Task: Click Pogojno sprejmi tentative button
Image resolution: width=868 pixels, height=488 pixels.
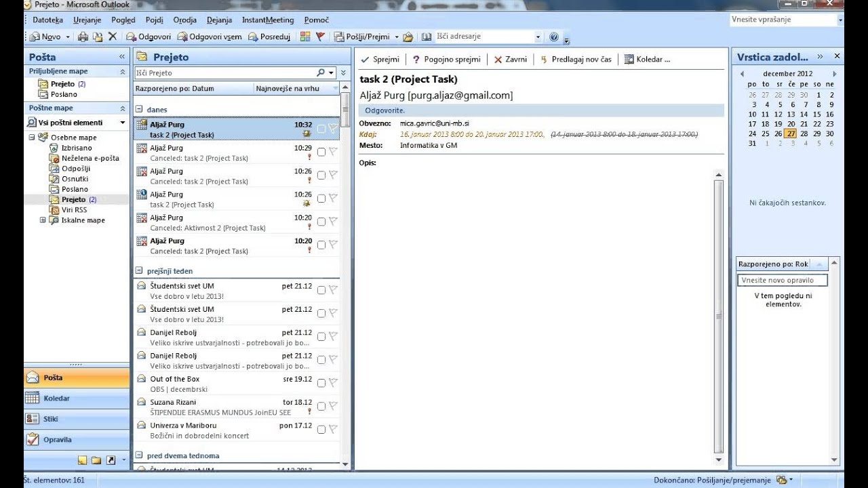Action: [x=446, y=59]
